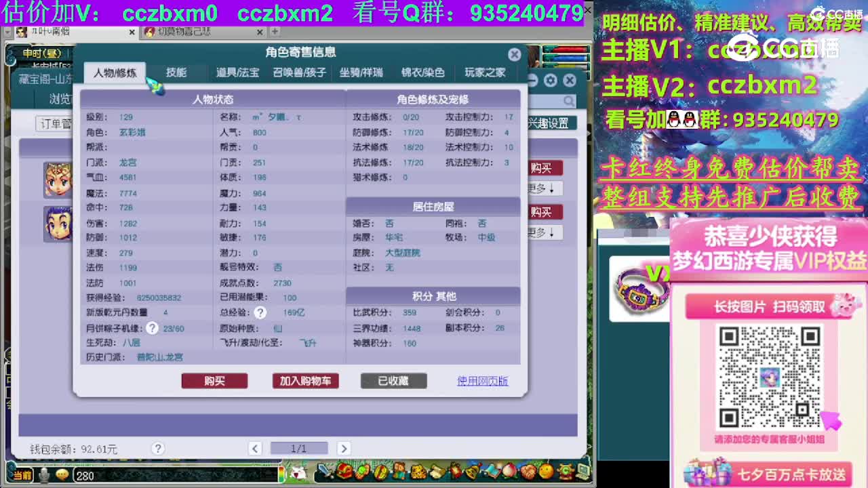Close the 角色寄售信息 dialog
868x488 pixels.
pyautogui.click(x=514, y=55)
